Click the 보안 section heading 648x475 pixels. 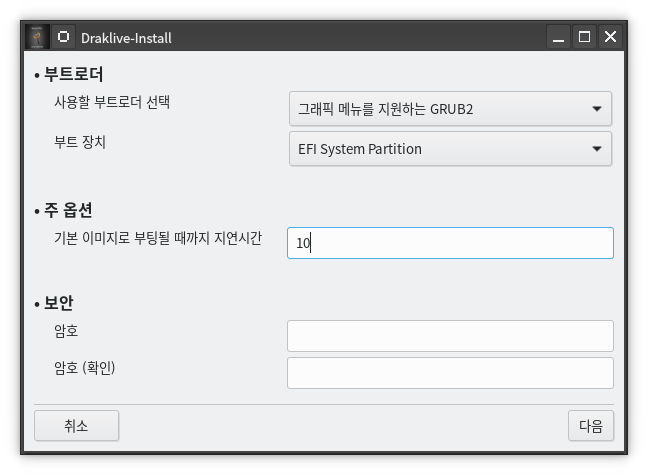(x=59, y=303)
